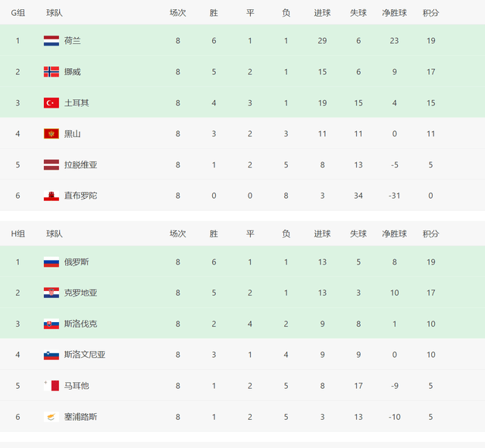Click the G组 header label
This screenshot has height=448, width=485.
[x=17, y=13]
